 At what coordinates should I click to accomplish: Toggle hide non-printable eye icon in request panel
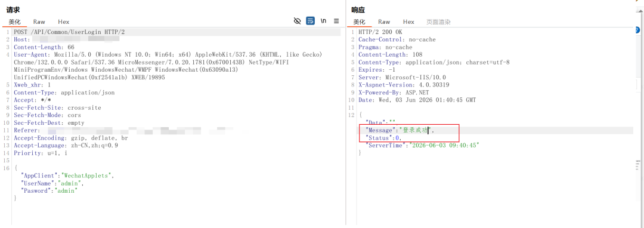coord(298,21)
